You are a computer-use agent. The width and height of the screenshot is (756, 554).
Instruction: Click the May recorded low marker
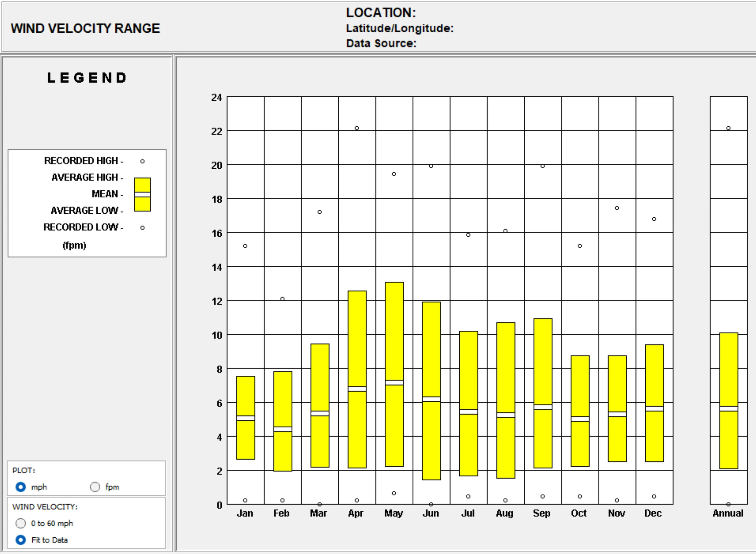pos(394,493)
